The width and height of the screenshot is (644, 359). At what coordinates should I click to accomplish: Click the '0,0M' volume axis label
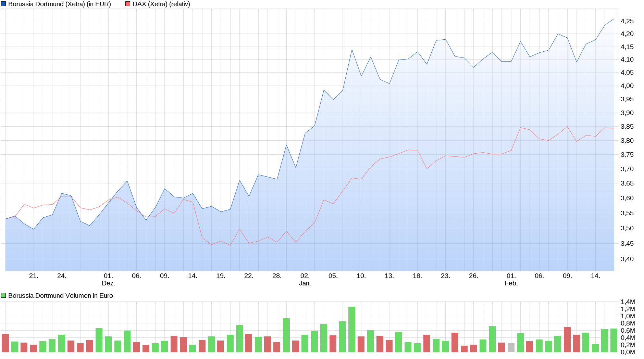click(x=628, y=352)
